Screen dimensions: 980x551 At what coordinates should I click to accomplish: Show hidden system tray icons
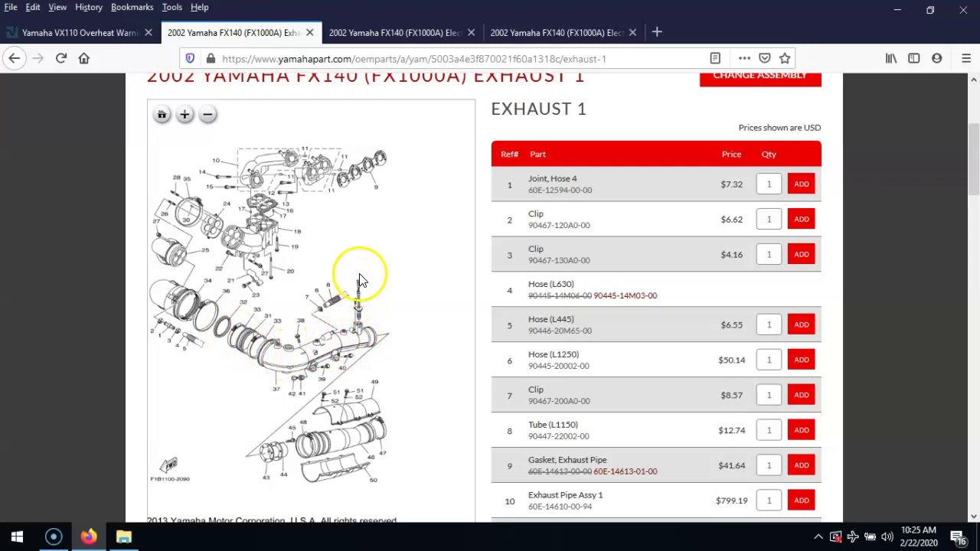pos(818,536)
